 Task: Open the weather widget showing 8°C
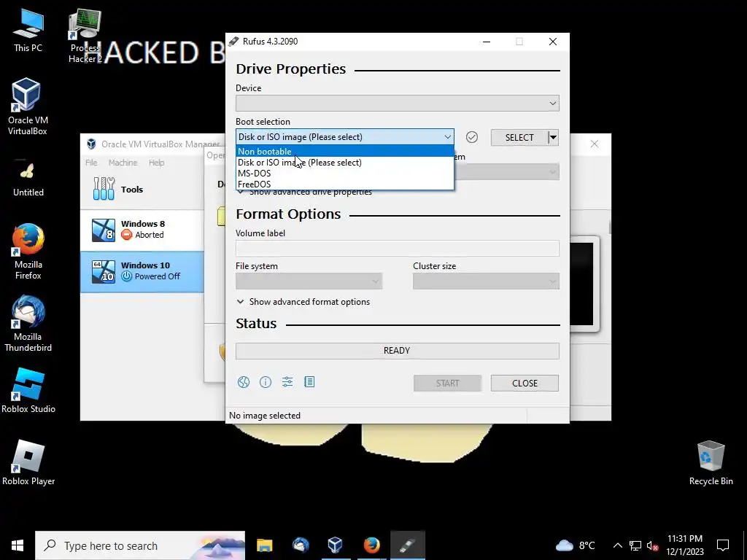(576, 545)
